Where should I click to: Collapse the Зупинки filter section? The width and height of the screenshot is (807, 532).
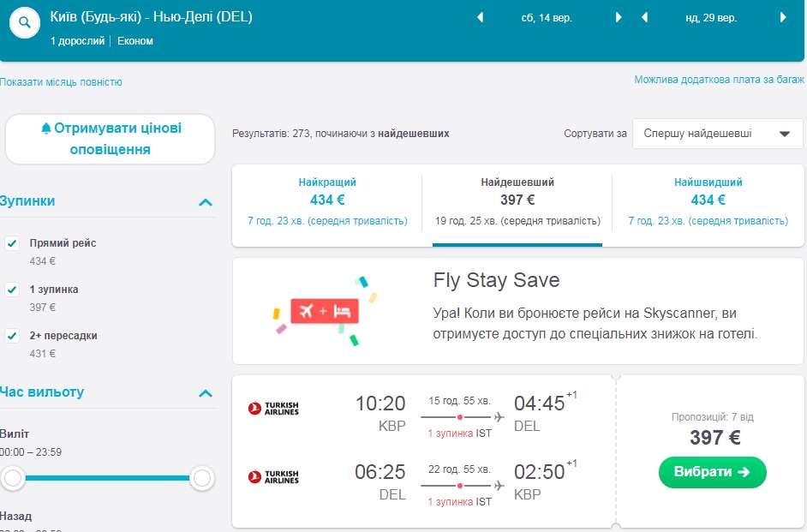point(205,202)
